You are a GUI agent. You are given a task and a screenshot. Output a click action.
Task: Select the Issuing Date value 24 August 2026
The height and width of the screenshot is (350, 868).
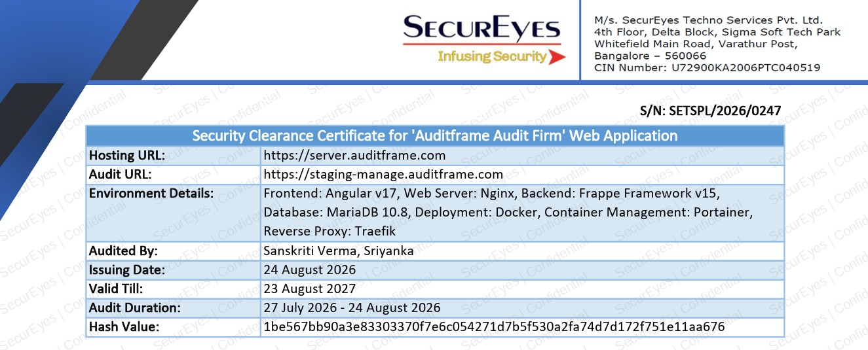(x=310, y=270)
